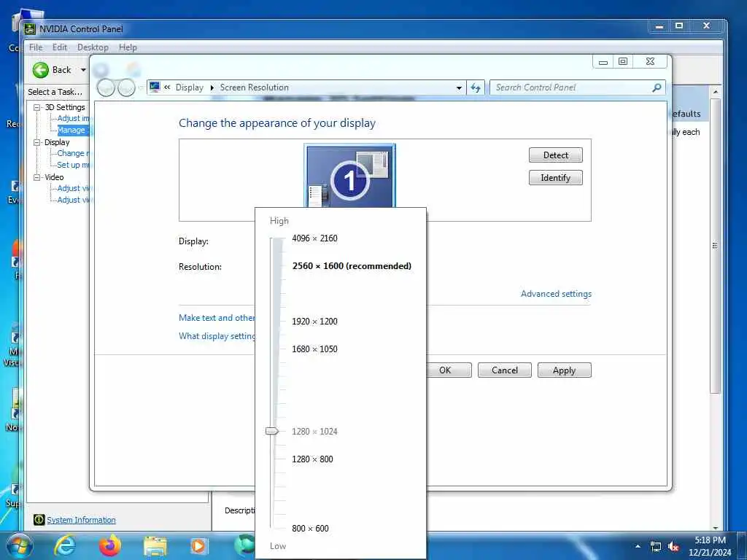Click the Identify button
747x560 pixels.
click(x=555, y=178)
